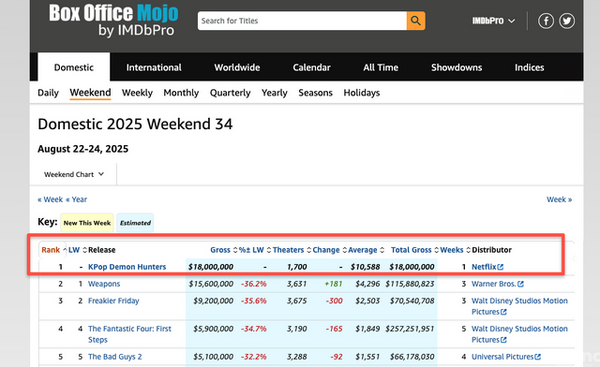Click the Box Office Mojo logo
The width and height of the screenshot is (600, 367).
(x=113, y=21)
